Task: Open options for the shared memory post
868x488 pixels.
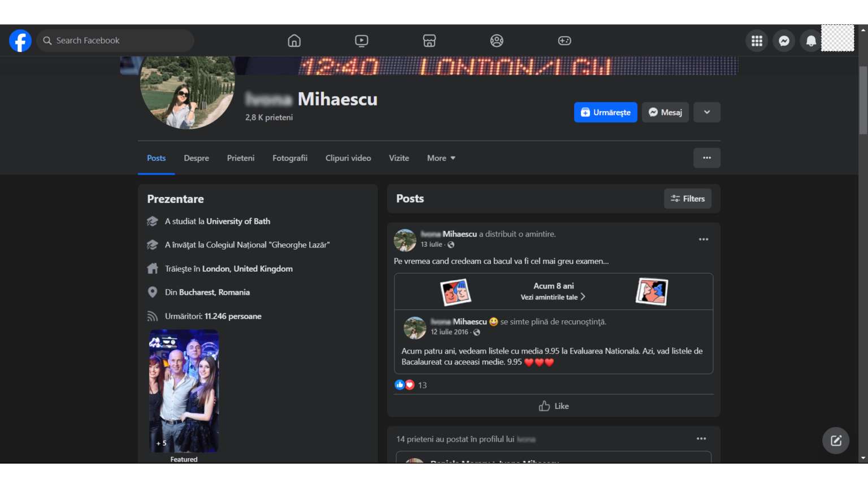Action: pyautogui.click(x=704, y=239)
